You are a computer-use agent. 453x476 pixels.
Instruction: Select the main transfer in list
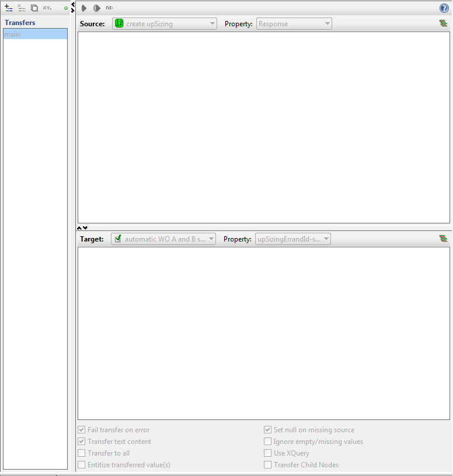pos(35,34)
